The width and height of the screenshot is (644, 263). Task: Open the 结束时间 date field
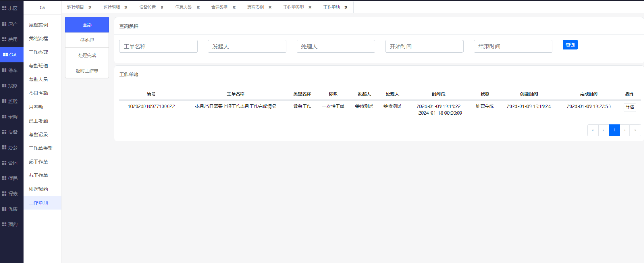click(x=513, y=47)
